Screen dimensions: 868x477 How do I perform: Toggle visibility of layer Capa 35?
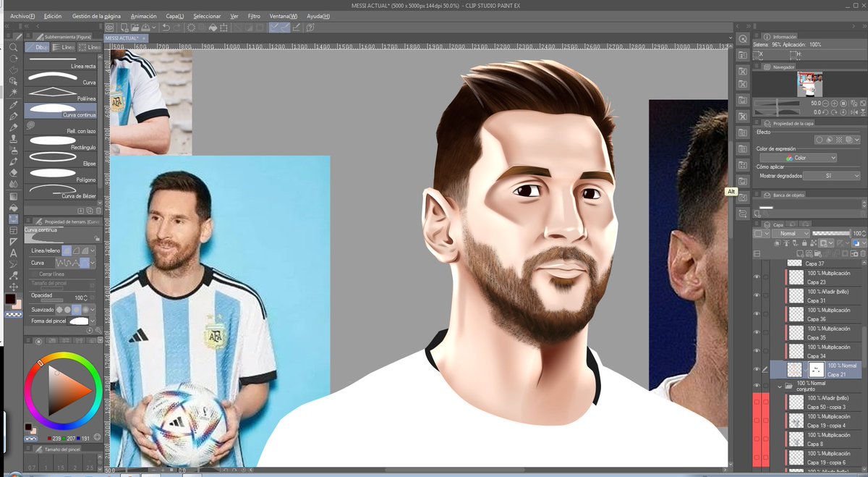(x=757, y=333)
